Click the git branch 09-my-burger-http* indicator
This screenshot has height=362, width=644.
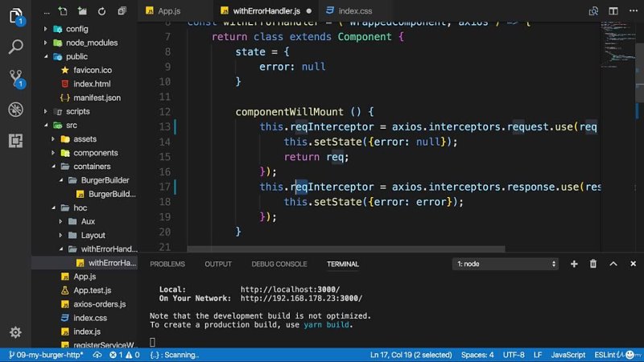46,355
